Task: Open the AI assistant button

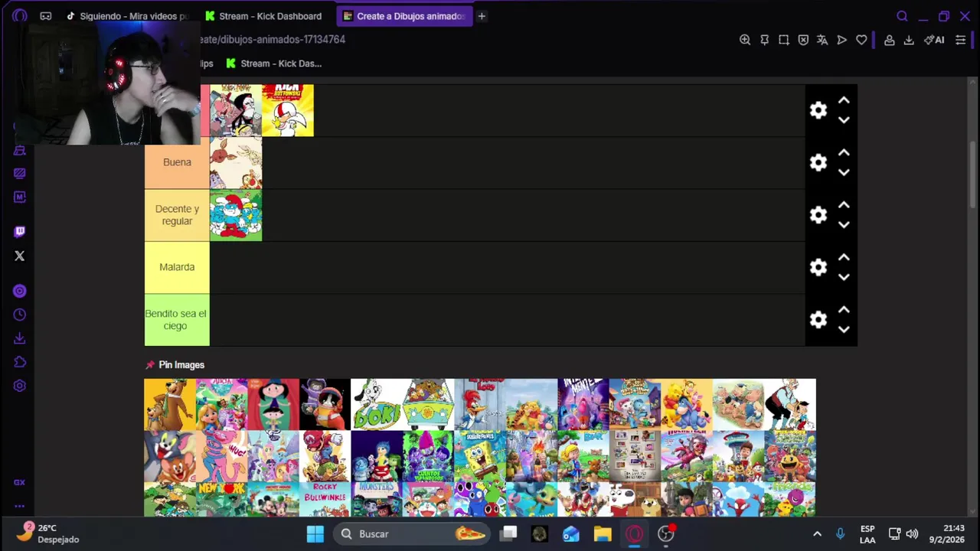Action: click(934, 40)
